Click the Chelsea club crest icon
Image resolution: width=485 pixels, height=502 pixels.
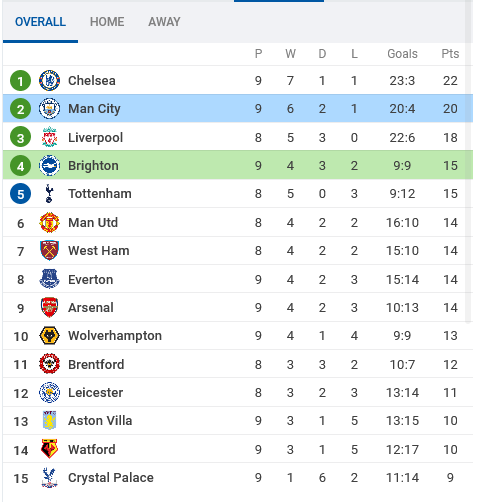click(49, 81)
